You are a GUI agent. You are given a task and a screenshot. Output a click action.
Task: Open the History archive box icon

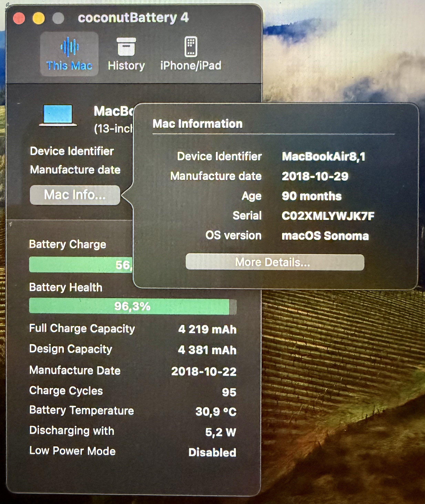pyautogui.click(x=126, y=47)
